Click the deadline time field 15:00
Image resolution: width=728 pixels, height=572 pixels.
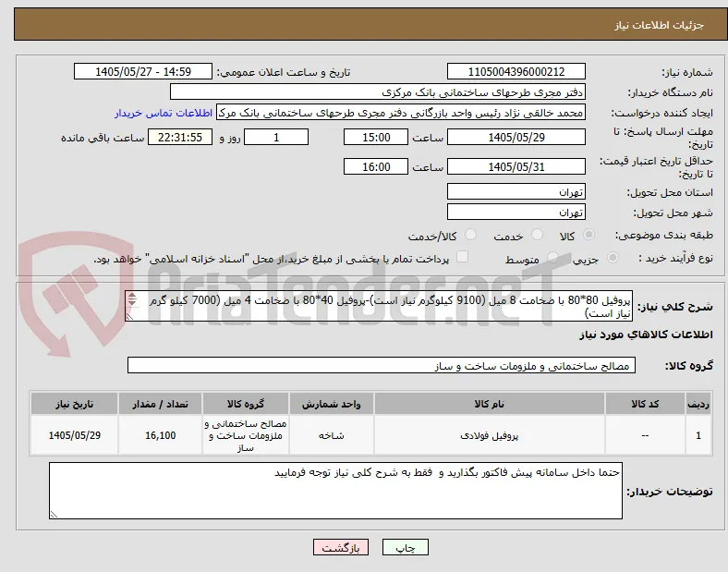click(376, 138)
